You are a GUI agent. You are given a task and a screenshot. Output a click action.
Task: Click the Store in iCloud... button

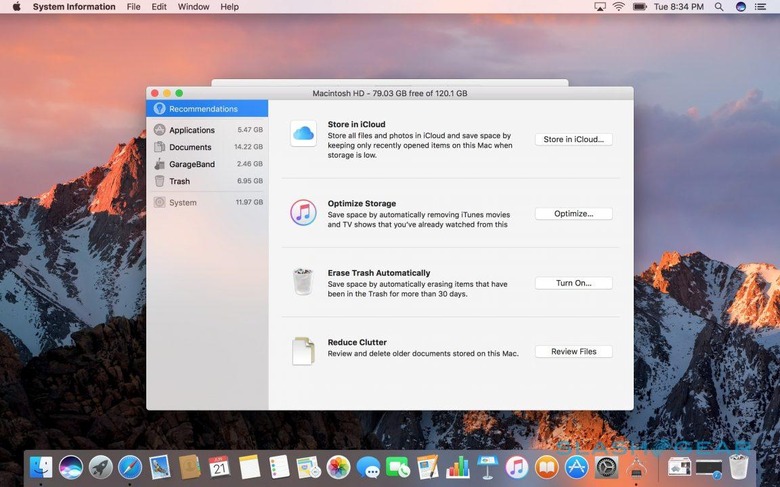(x=573, y=140)
